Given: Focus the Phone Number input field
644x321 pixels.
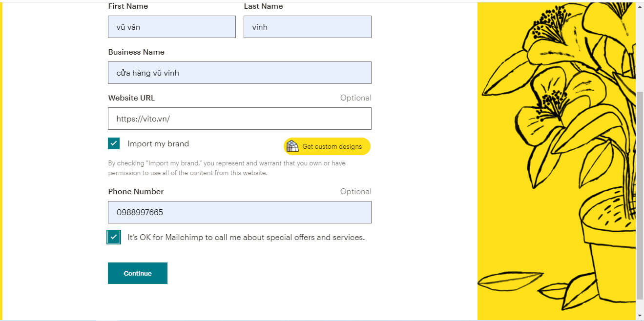Looking at the screenshot, I should coord(239,212).
